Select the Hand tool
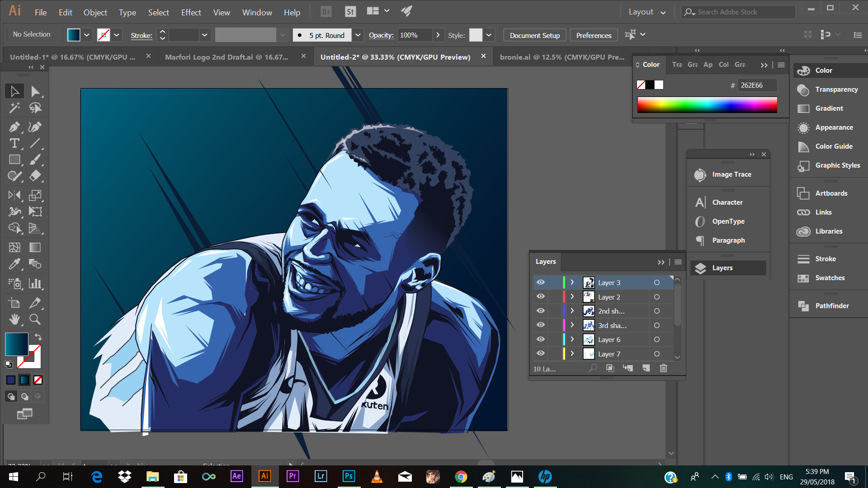This screenshot has height=488, width=868. click(14, 319)
